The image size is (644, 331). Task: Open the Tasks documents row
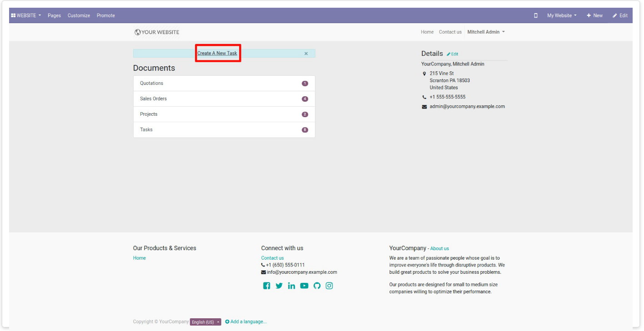point(224,130)
